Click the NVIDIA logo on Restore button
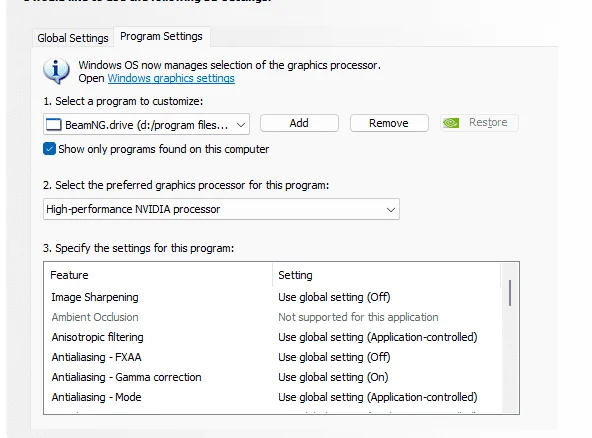This screenshot has height=438, width=592. click(451, 123)
